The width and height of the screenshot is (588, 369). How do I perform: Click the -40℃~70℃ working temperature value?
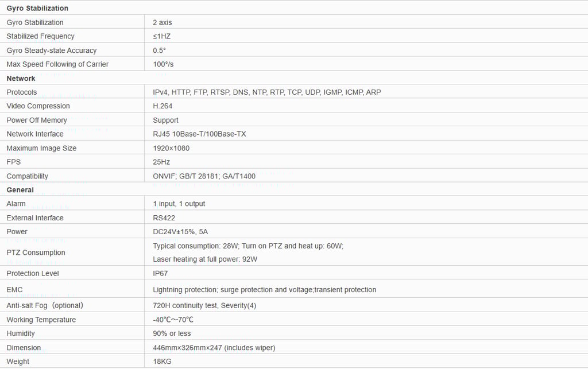click(x=173, y=320)
